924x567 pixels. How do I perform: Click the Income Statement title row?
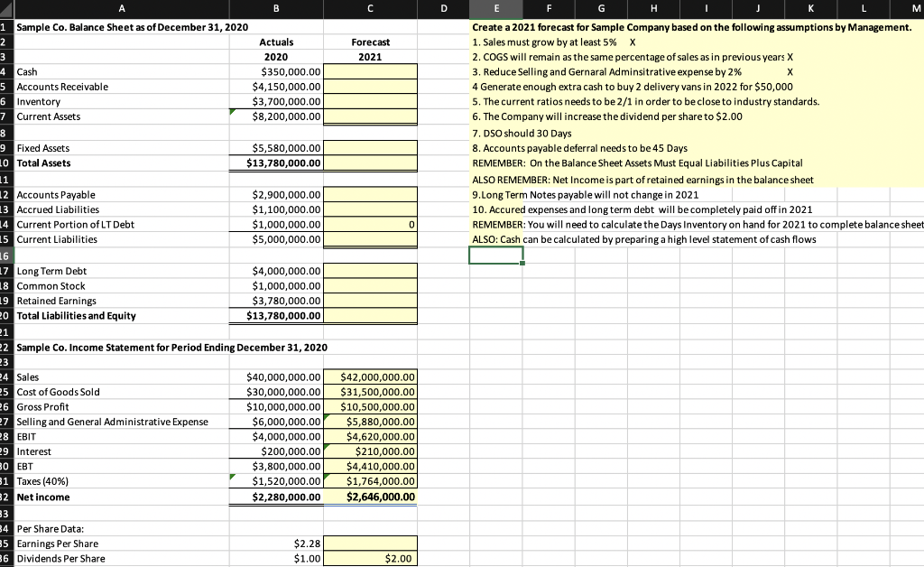point(171,348)
